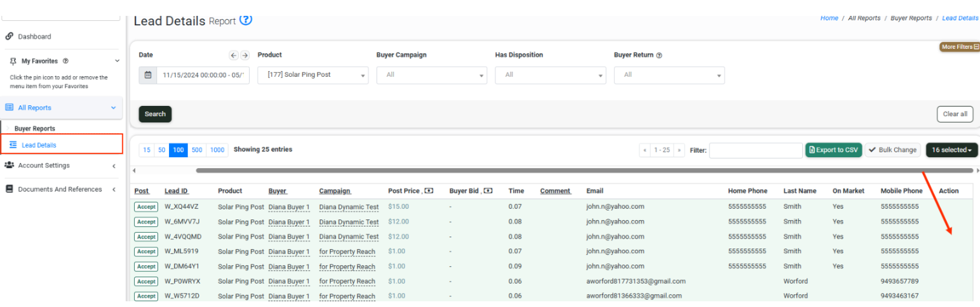
Task: Click the previous date range arrow
Action: coord(234,56)
